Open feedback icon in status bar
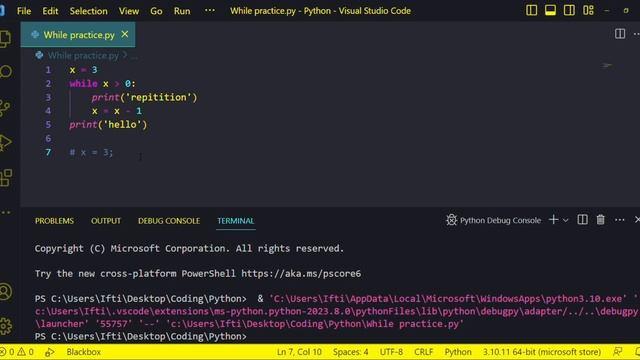This screenshot has width=640, height=360. [618, 352]
